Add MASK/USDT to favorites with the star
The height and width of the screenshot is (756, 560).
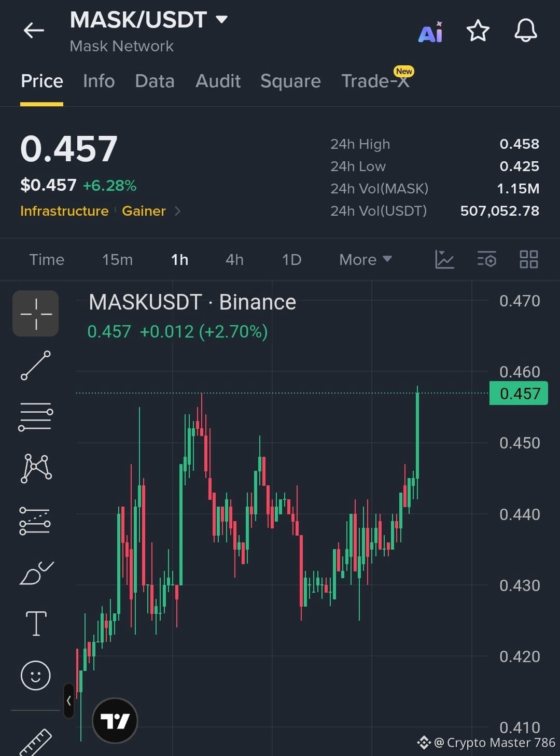click(x=478, y=31)
